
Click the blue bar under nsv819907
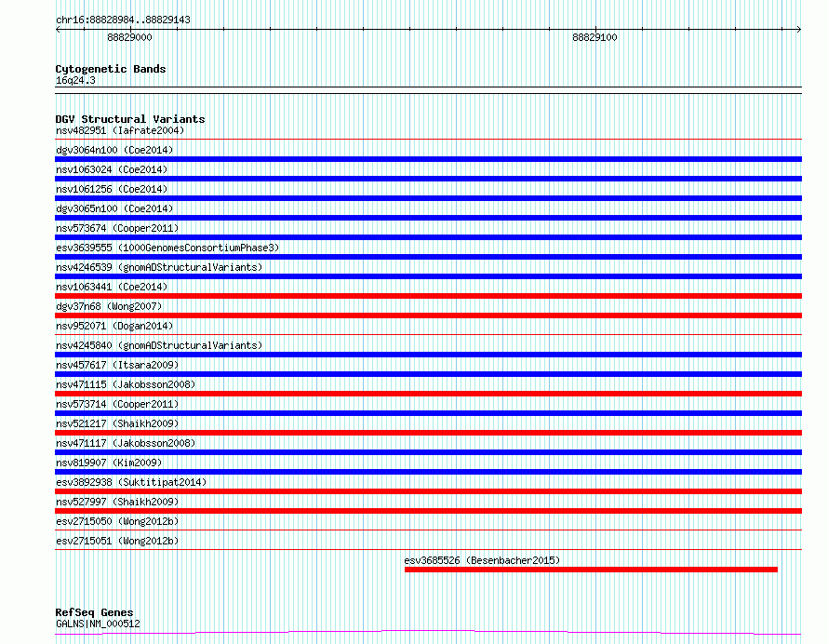(428, 472)
